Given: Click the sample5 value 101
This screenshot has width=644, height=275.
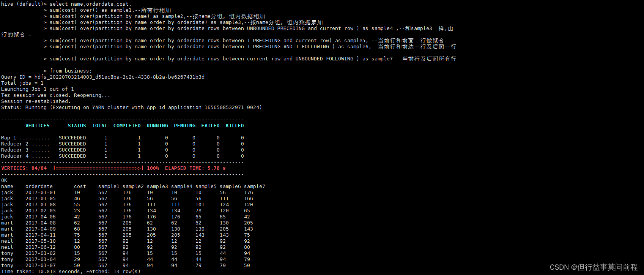Looking at the screenshot, I should 200,205.
